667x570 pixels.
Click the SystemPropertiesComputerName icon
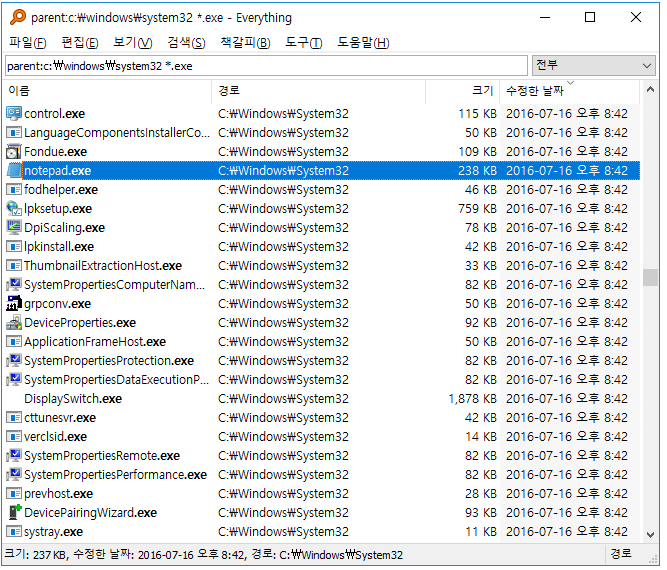pyautogui.click(x=14, y=285)
